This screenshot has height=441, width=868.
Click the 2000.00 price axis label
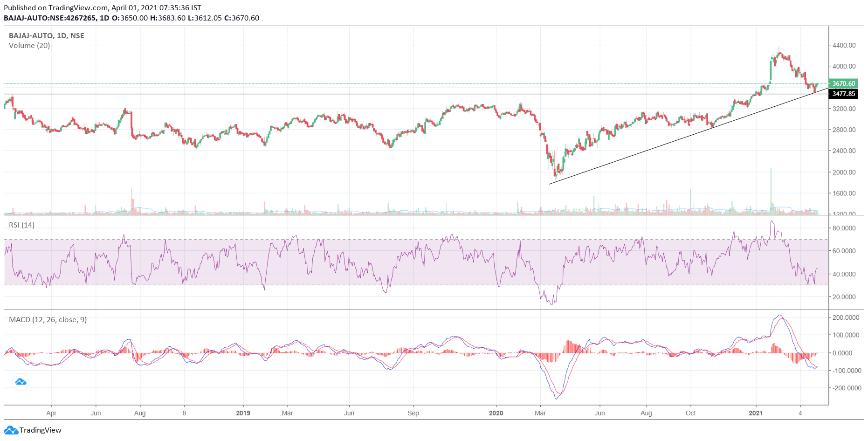(x=844, y=172)
